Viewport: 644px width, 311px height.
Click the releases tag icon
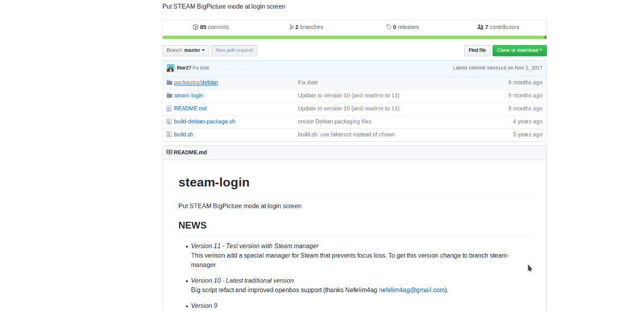[389, 27]
